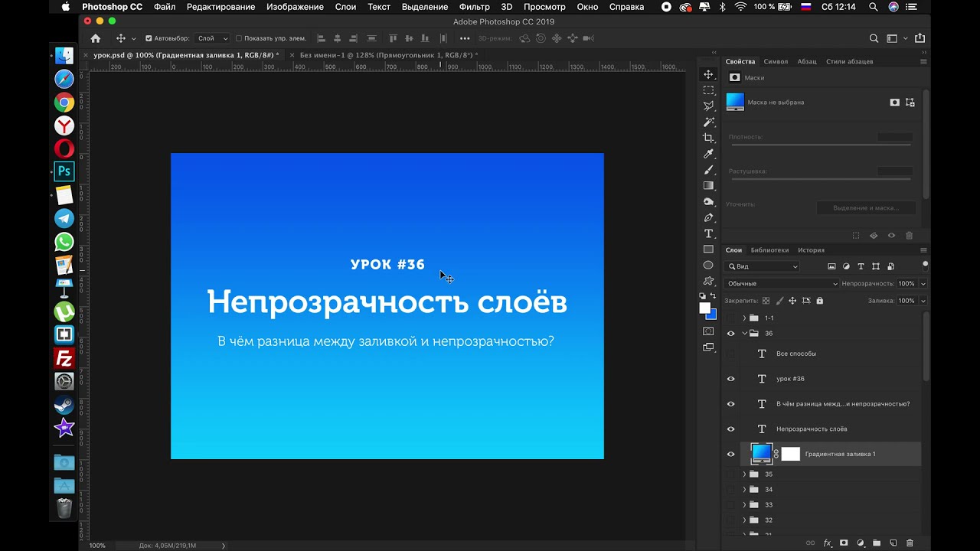Toggle the Автовыбор checkbox
980x551 pixels.
coord(149,38)
